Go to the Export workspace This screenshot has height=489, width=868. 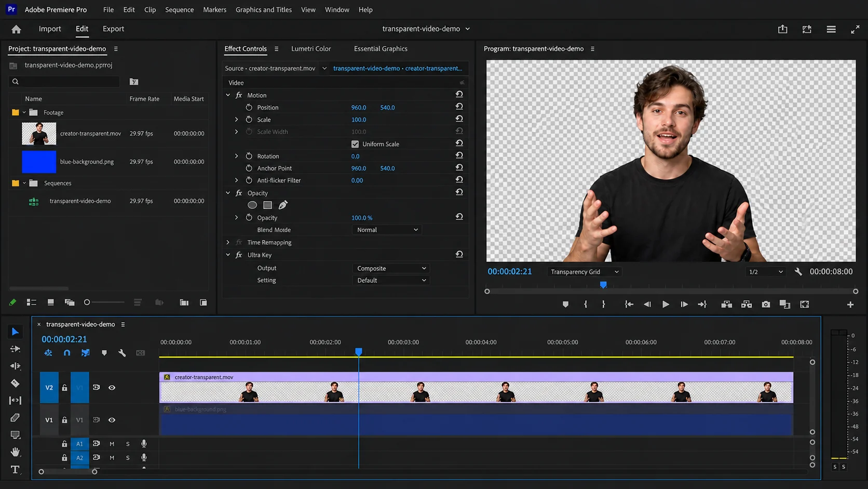(113, 29)
